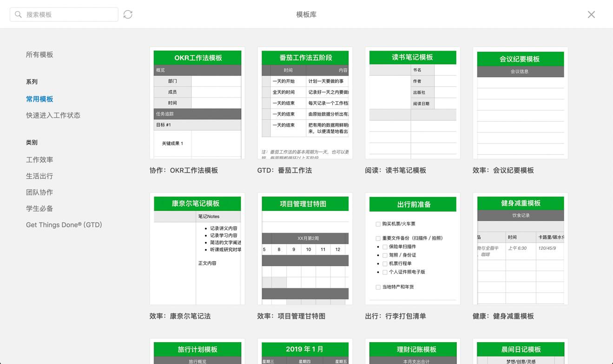Open the OKR工作法模板 thumbnail
This screenshot has height=364, width=613.
(x=197, y=103)
